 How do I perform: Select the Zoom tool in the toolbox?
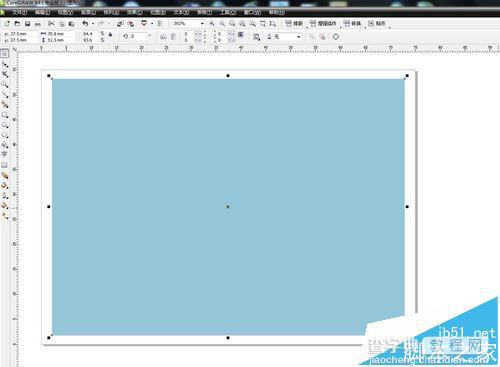[5, 84]
